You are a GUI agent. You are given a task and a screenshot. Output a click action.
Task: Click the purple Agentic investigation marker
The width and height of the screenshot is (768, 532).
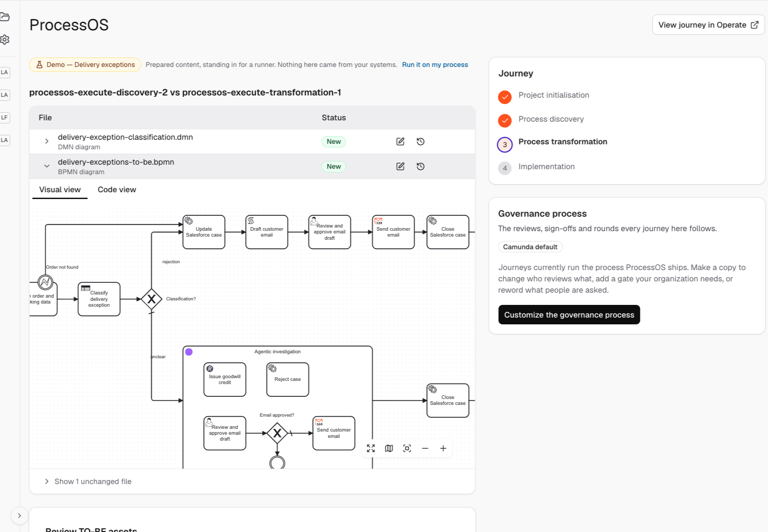click(189, 352)
